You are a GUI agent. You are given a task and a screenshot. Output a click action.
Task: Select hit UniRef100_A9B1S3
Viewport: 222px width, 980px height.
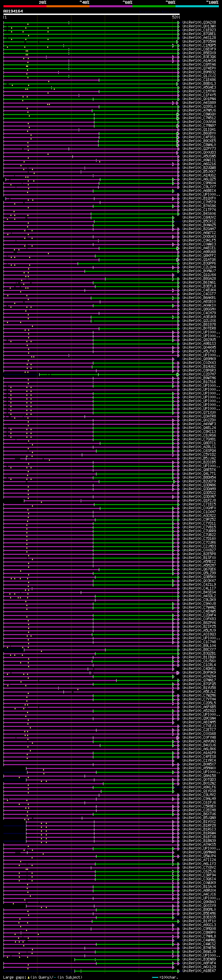point(199,343)
